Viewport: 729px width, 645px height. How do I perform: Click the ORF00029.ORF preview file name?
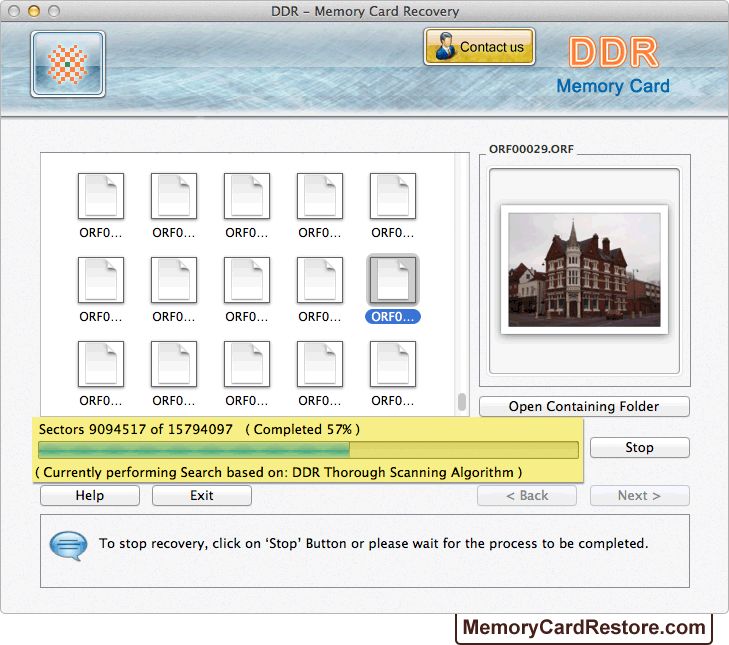tap(531, 149)
